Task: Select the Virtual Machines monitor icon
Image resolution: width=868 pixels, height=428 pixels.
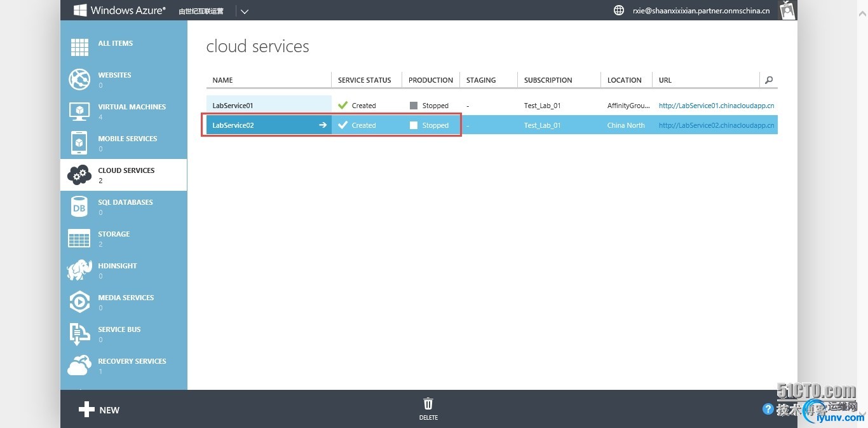Action: tap(79, 111)
